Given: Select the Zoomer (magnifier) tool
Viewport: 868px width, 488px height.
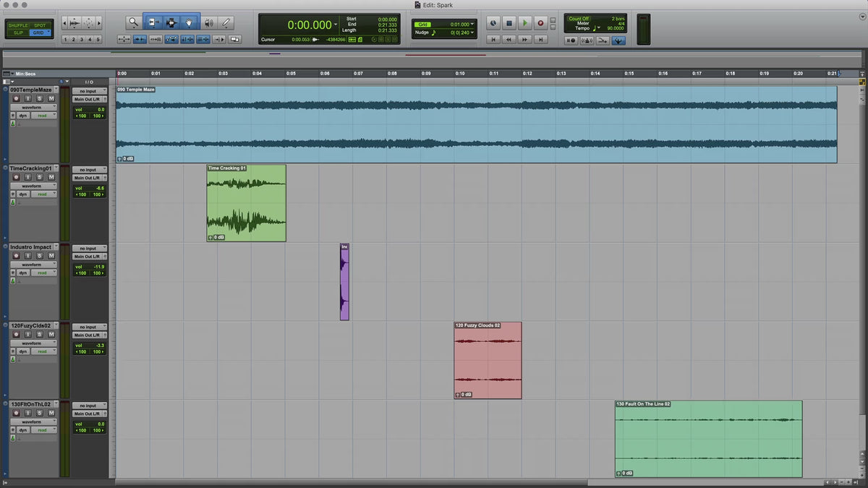Looking at the screenshot, I should point(134,23).
